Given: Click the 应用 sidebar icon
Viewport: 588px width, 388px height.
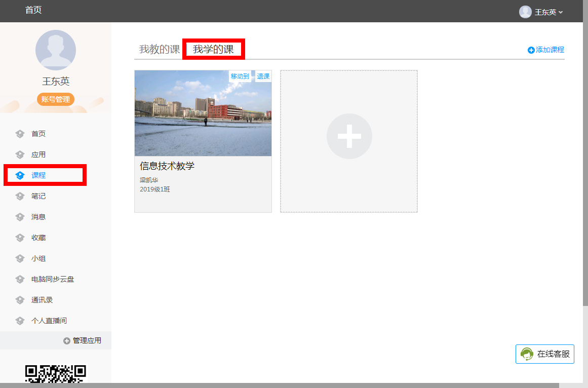Looking at the screenshot, I should (x=20, y=154).
